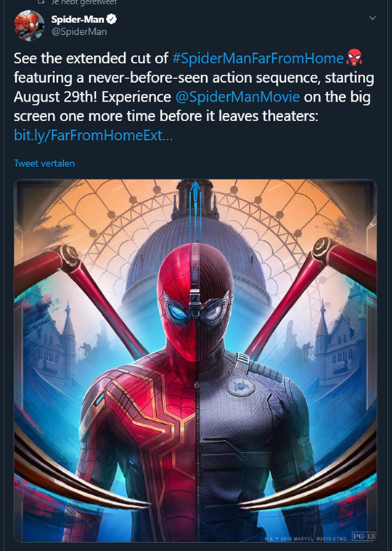Open the Far From Home poster image
This screenshot has width=392, height=551.
[x=195, y=361]
